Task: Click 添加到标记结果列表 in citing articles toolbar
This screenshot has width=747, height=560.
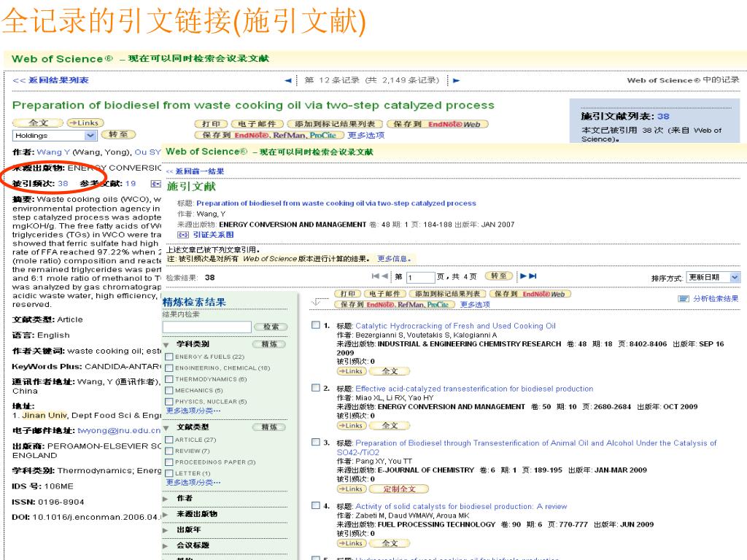Action: tap(447, 294)
